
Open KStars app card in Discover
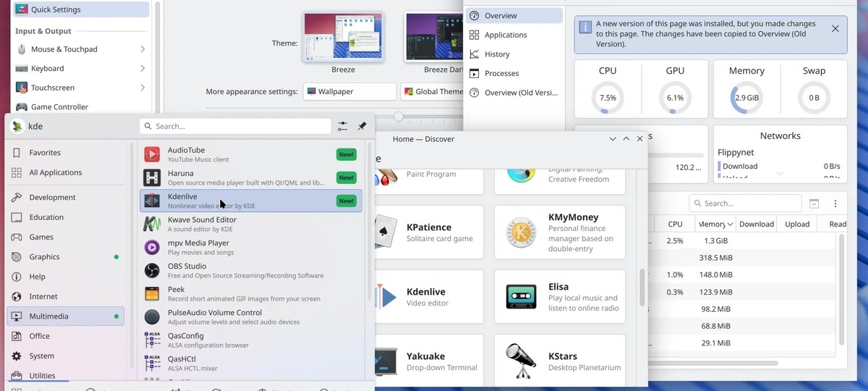click(x=560, y=361)
